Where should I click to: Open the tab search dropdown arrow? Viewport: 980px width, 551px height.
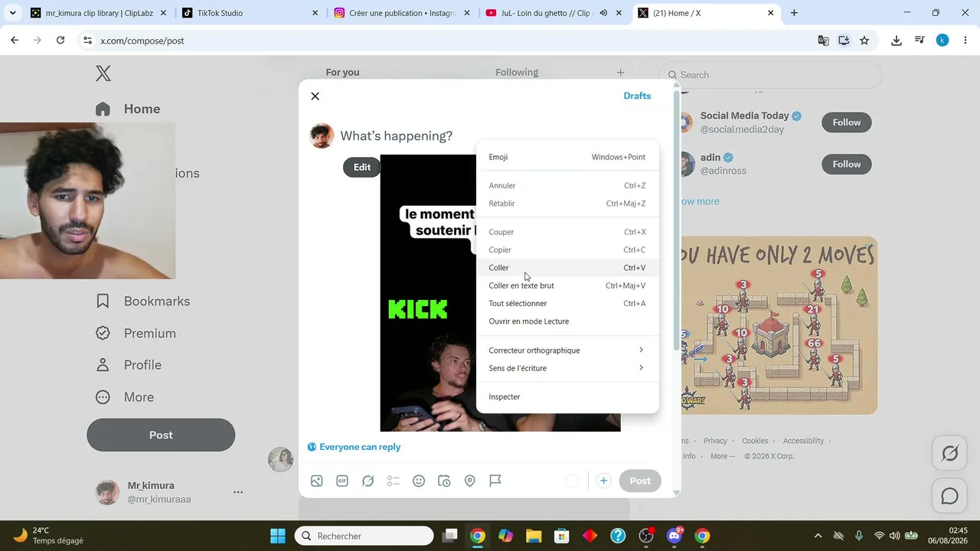(x=12, y=13)
